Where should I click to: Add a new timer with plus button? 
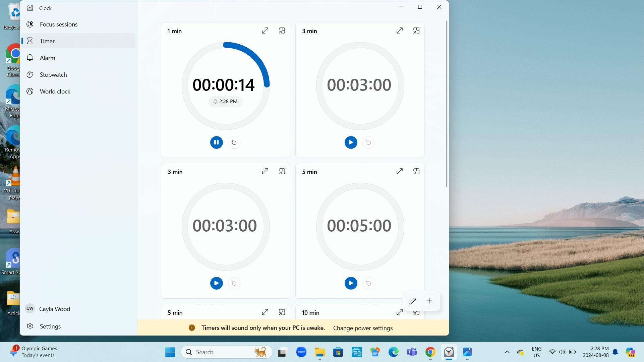coord(429,301)
